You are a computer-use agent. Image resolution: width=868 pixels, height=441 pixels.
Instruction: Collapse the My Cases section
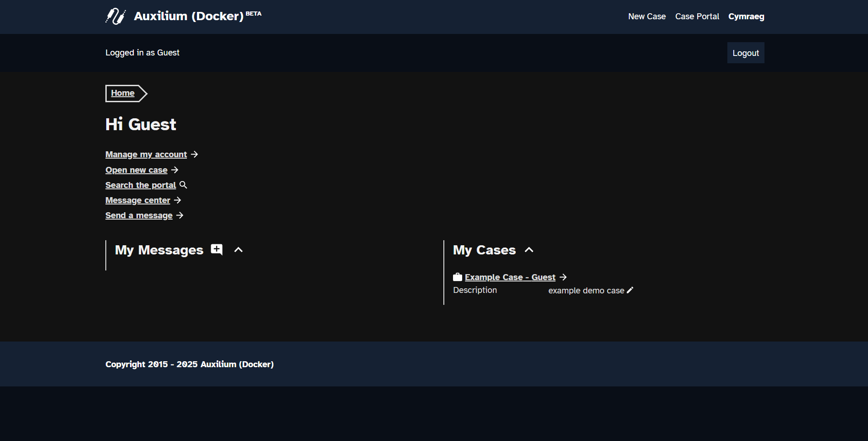pos(529,250)
